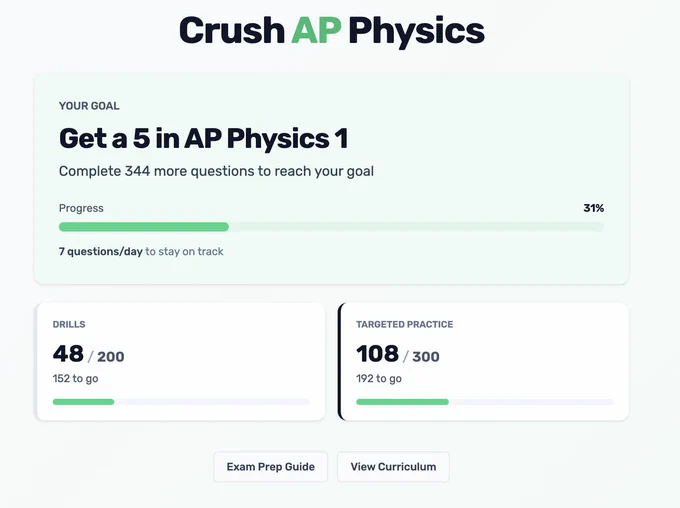Image resolution: width=680 pixels, height=508 pixels.
Task: Select the Drills card
Action: (x=181, y=362)
